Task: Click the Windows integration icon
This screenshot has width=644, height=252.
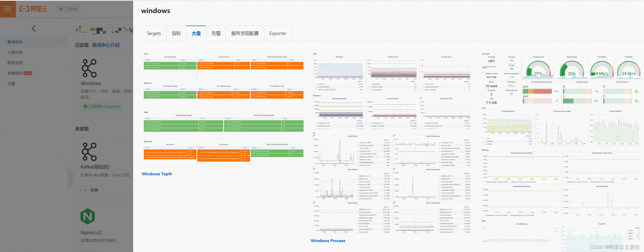Action: (89, 68)
